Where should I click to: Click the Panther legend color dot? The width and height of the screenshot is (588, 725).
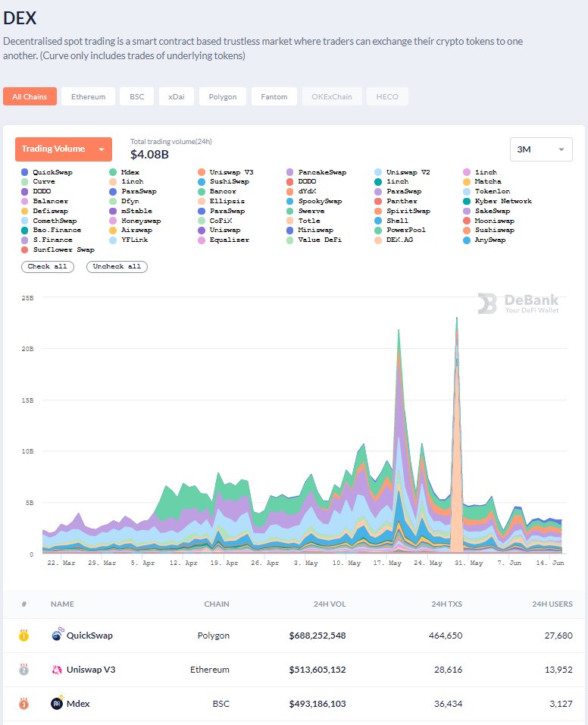[378, 201]
